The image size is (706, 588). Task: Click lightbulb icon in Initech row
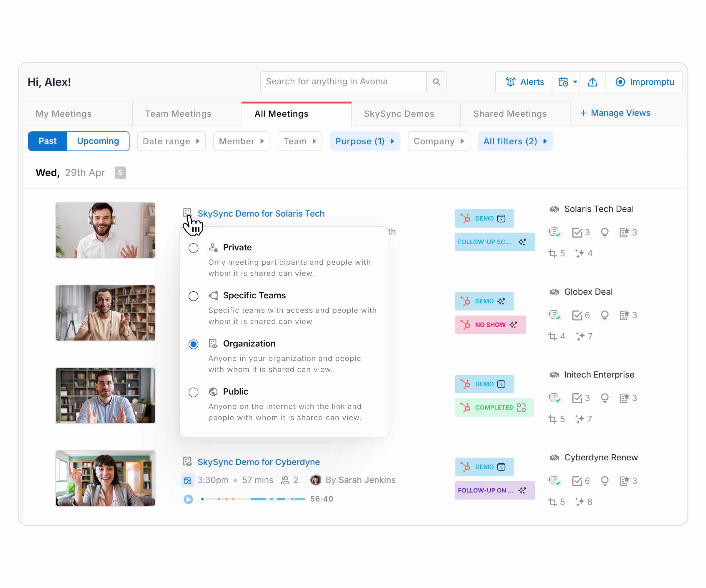[605, 398]
